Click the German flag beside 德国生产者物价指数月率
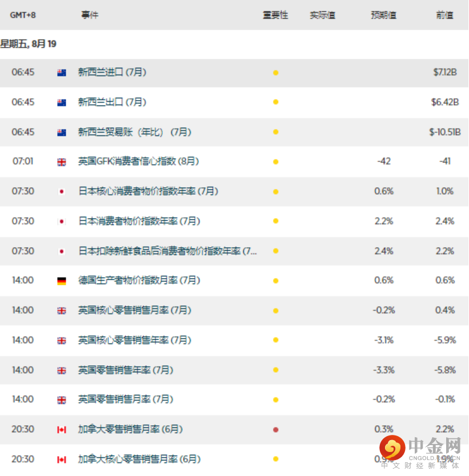The image size is (469, 476). [x=62, y=281]
